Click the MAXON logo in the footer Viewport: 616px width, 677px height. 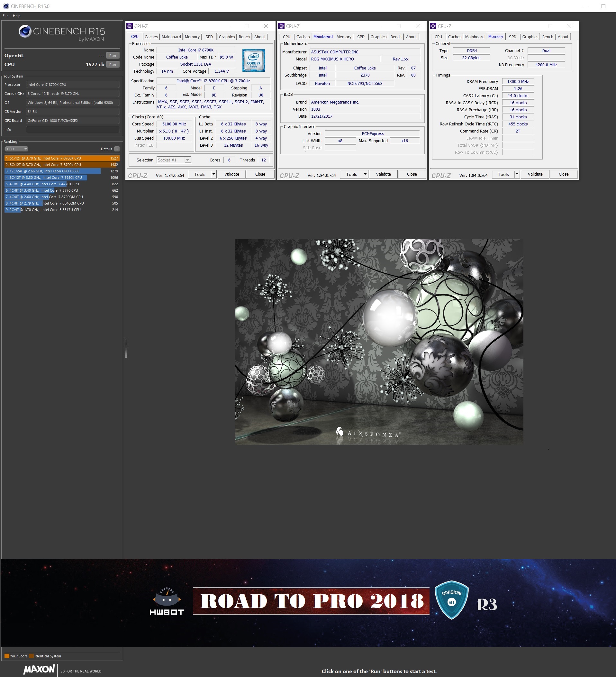pos(39,669)
